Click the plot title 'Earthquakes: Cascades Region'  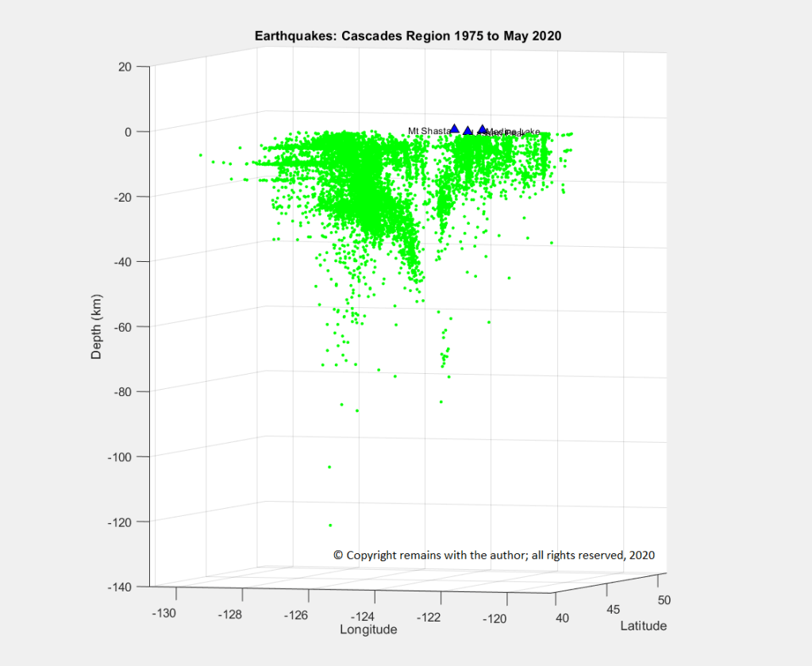(408, 37)
